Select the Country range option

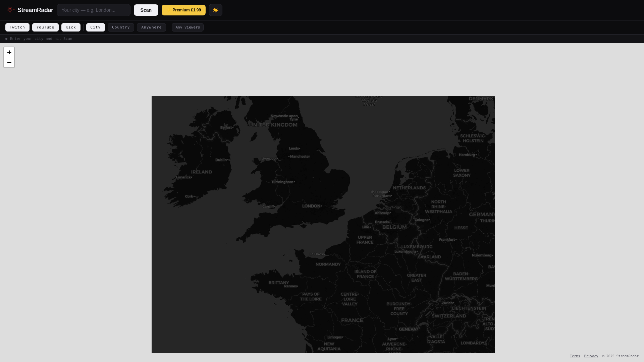(121, 27)
